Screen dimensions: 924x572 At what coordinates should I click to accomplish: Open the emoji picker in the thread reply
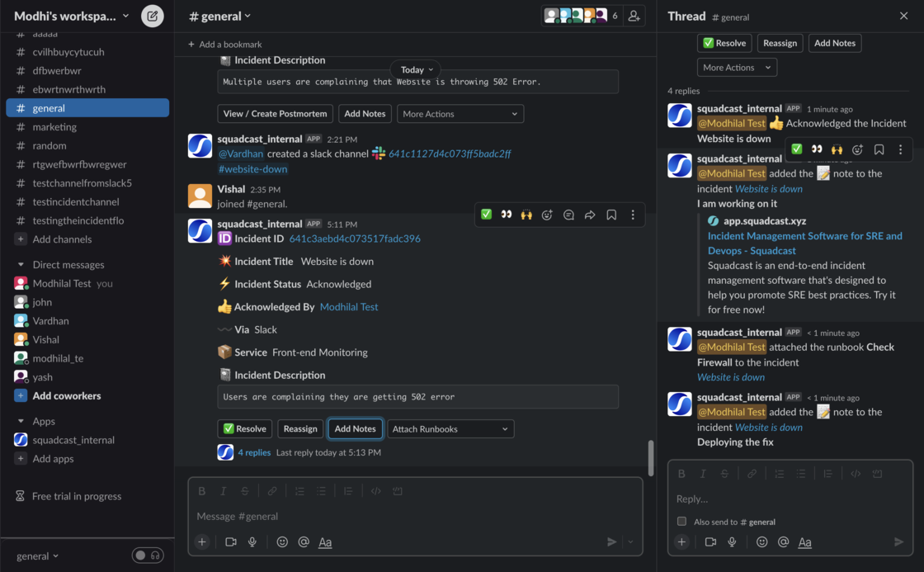click(x=762, y=542)
